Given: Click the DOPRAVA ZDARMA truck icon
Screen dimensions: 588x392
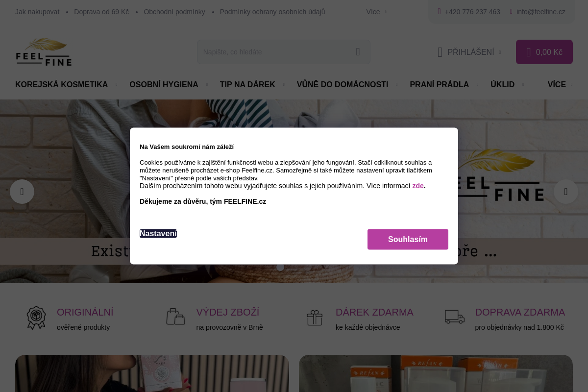Looking at the screenshot, I should pos(455,317).
